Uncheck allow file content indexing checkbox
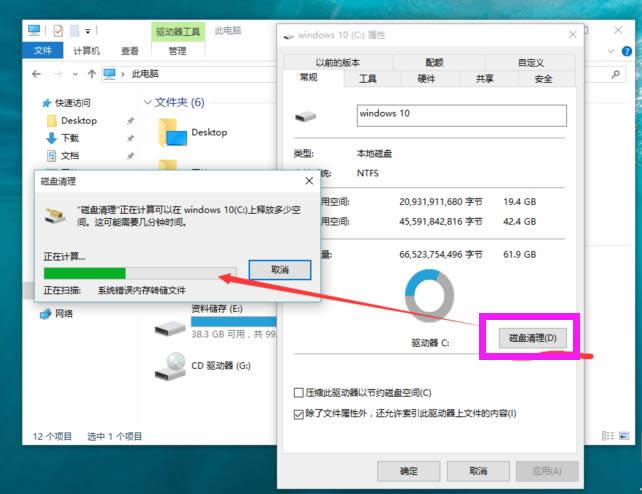 [x=298, y=413]
